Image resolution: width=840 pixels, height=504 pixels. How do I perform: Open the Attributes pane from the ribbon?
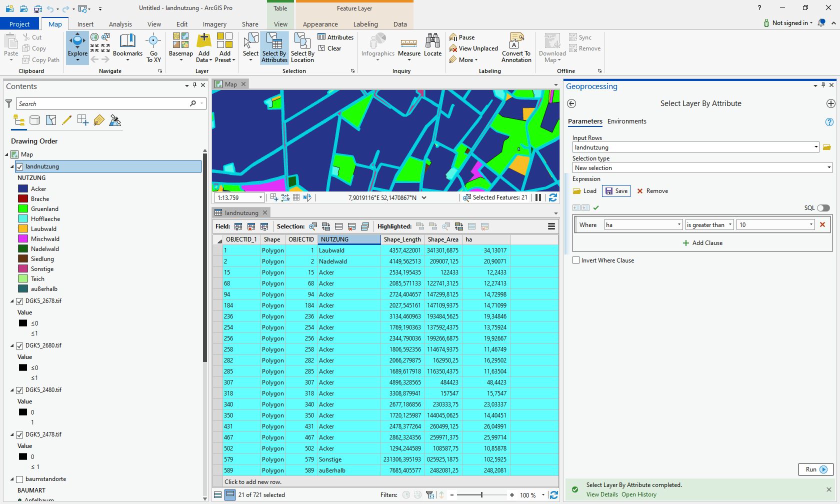335,37
